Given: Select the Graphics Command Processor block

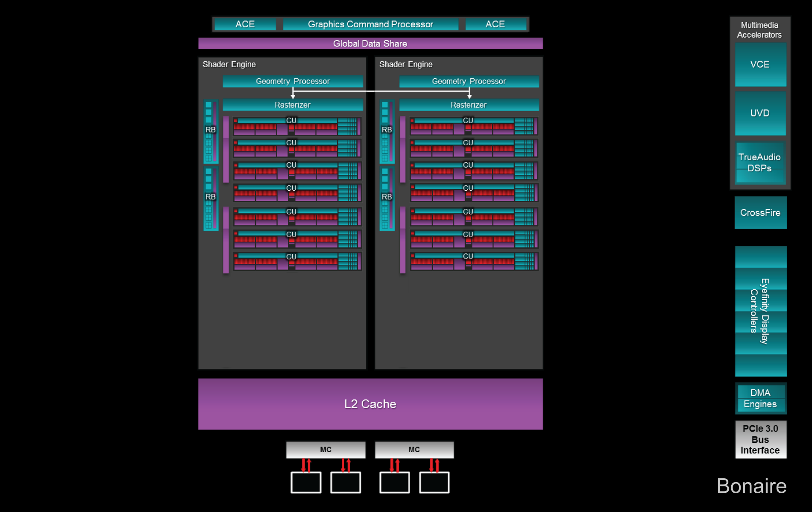Looking at the screenshot, I should click(370, 24).
